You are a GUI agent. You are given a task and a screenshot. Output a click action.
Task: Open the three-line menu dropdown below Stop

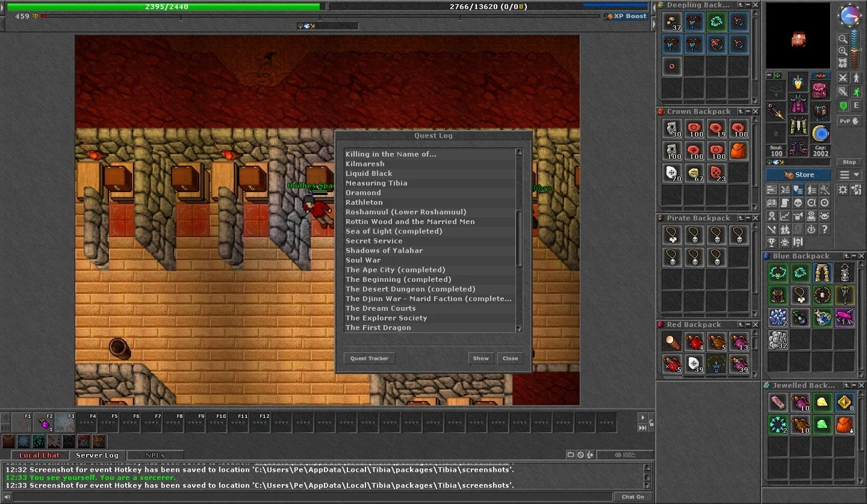849,175
